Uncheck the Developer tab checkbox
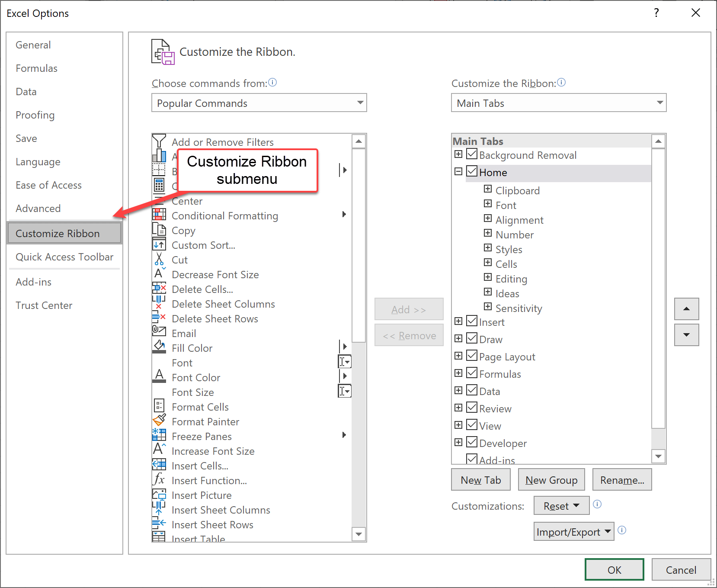Viewport: 717px width, 588px height. coord(472,442)
